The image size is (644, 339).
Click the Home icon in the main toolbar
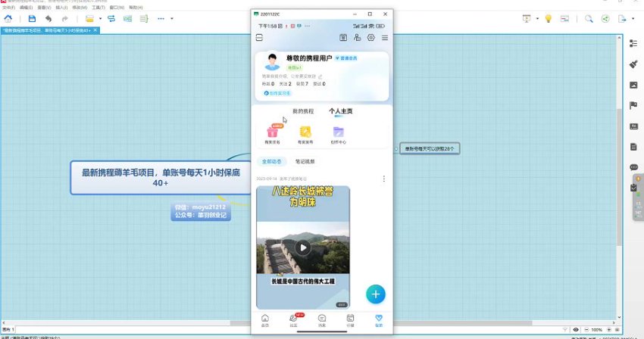coord(8,17)
